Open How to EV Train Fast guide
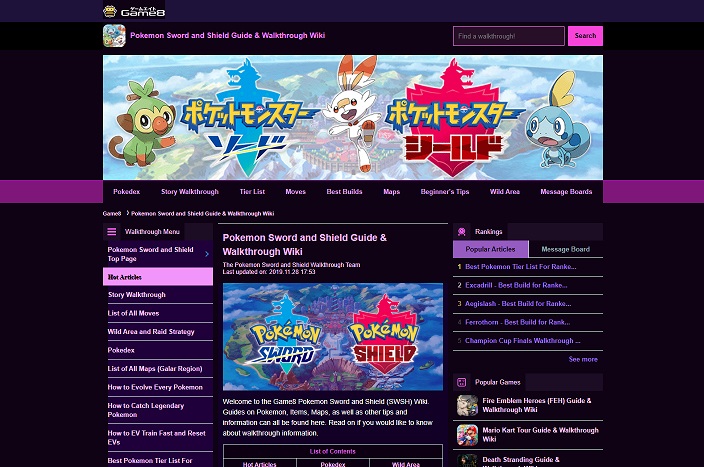 156,438
